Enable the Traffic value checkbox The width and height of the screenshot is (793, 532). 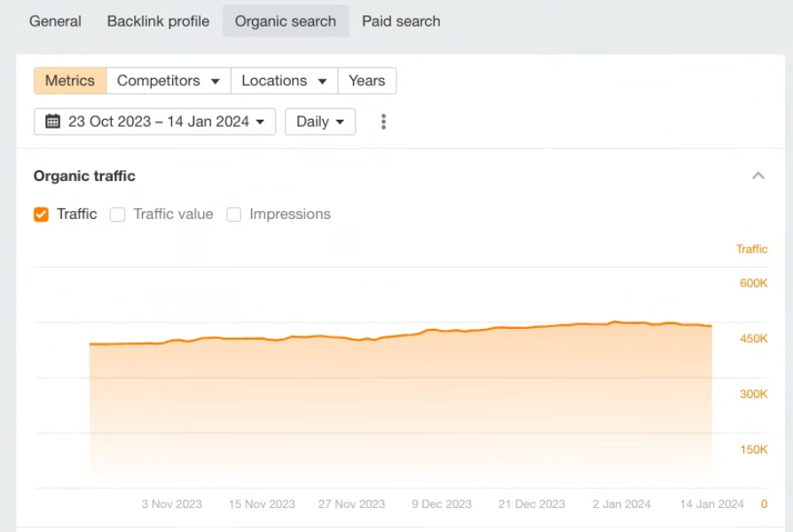(117, 214)
